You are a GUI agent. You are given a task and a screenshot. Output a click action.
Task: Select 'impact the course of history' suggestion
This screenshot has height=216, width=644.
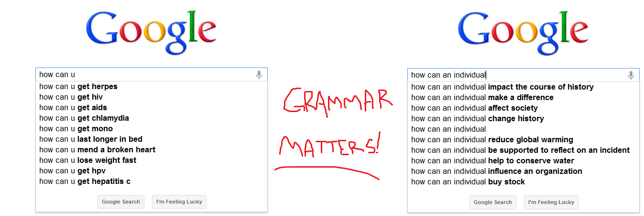pos(502,87)
